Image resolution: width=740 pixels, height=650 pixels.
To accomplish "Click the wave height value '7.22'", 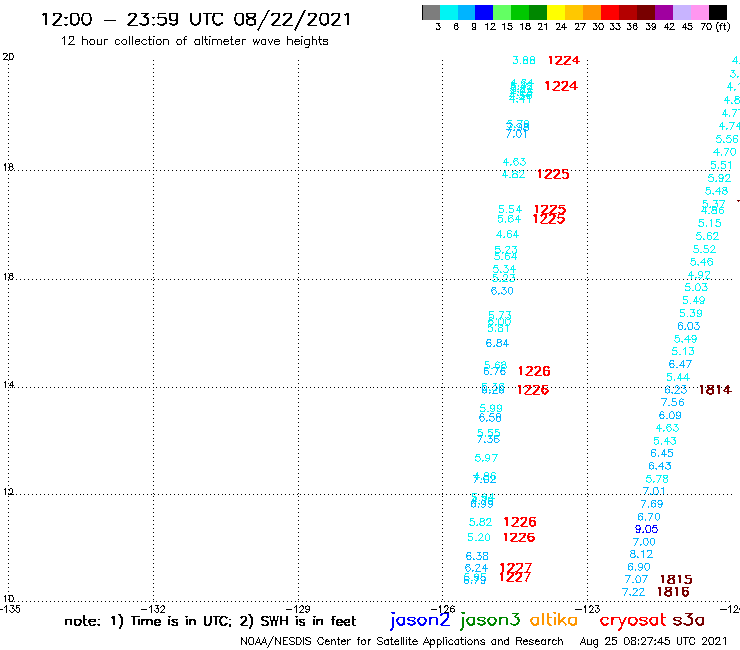I will coord(633,592).
